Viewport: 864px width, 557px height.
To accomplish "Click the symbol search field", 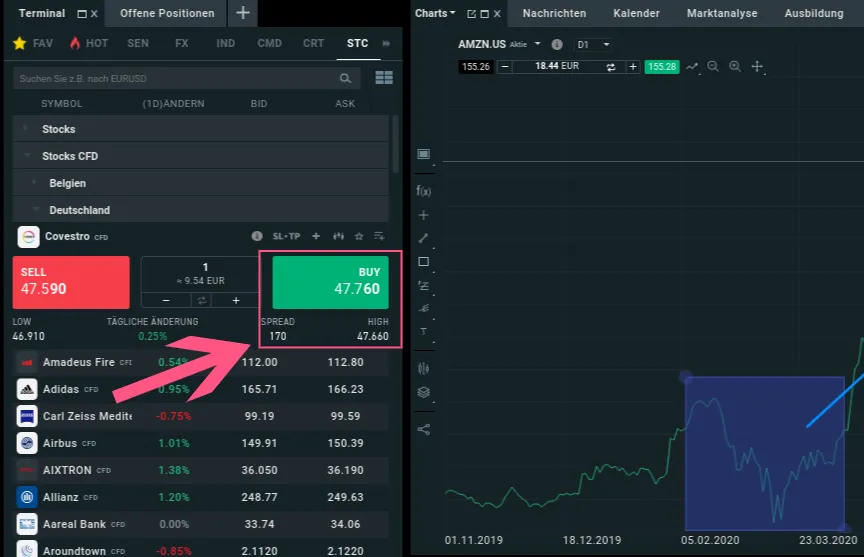I will [187, 78].
